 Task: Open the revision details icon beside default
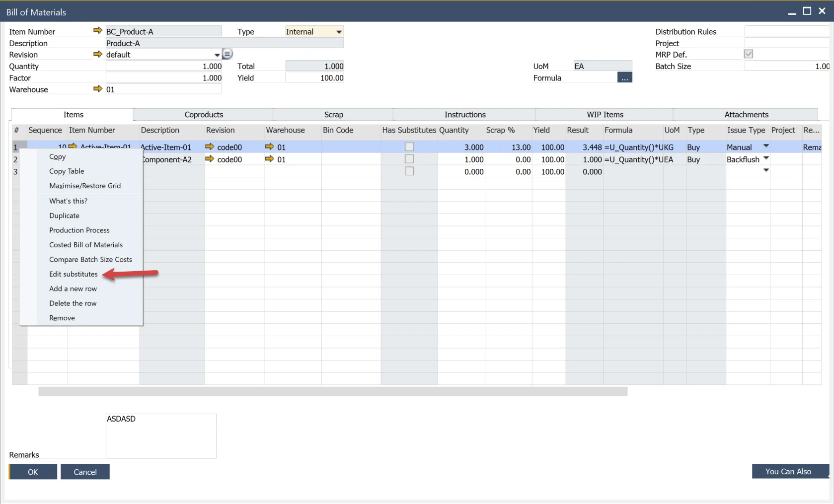click(227, 54)
